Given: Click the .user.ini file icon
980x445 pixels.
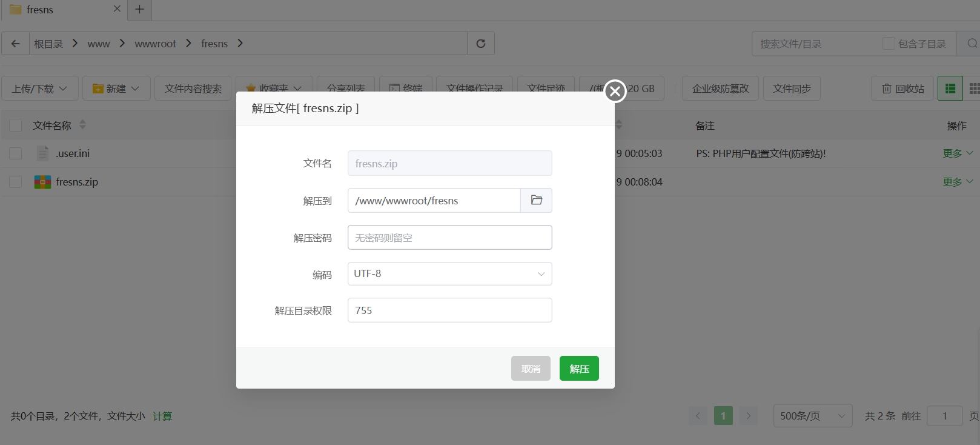Looking at the screenshot, I should (x=42, y=153).
